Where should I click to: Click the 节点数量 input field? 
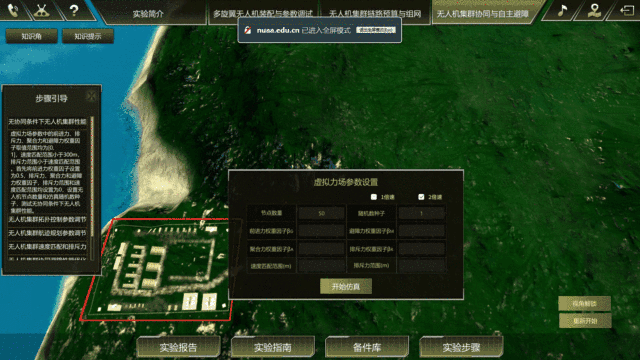coord(321,213)
